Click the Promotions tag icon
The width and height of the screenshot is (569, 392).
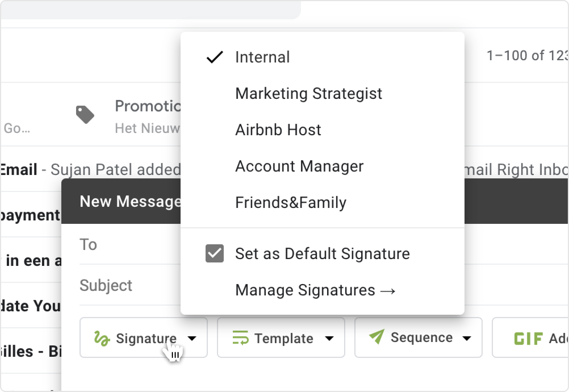[x=85, y=115]
